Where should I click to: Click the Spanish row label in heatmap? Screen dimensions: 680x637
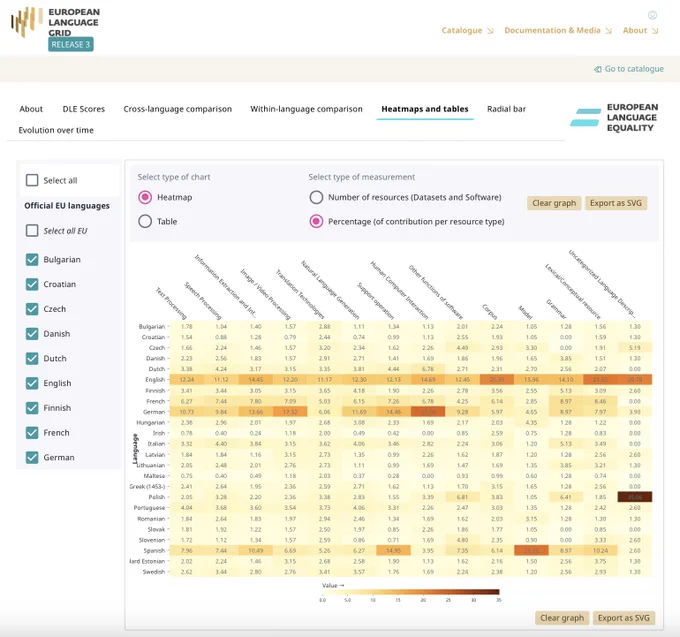tap(154, 551)
